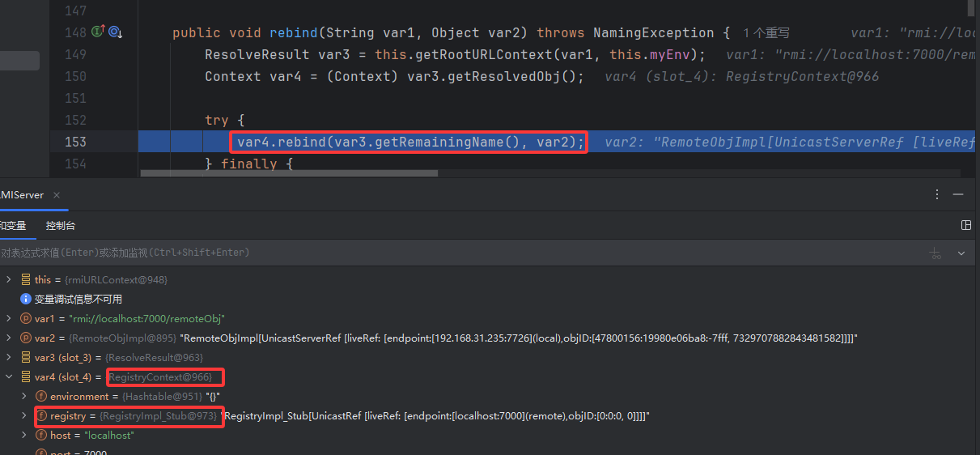Expand the 'this' rmiURLContext variable
The image size is (980, 455).
coord(9,279)
